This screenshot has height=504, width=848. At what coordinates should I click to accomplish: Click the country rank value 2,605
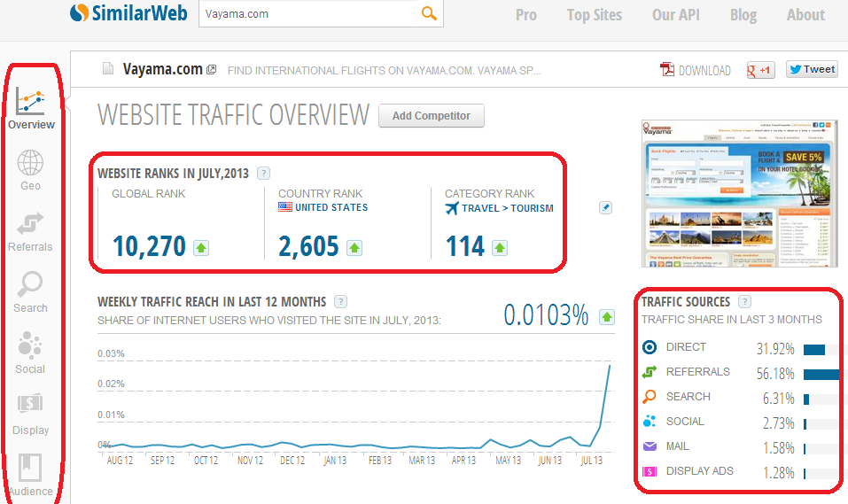point(308,246)
